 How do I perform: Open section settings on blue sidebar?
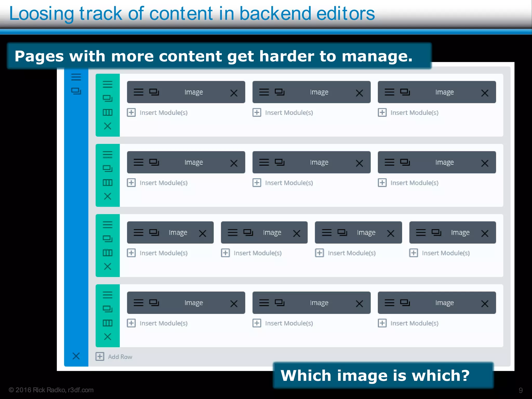[76, 77]
